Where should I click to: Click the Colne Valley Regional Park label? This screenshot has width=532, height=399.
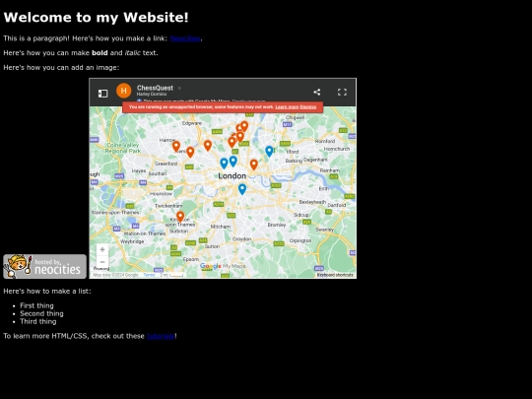[x=123, y=148]
